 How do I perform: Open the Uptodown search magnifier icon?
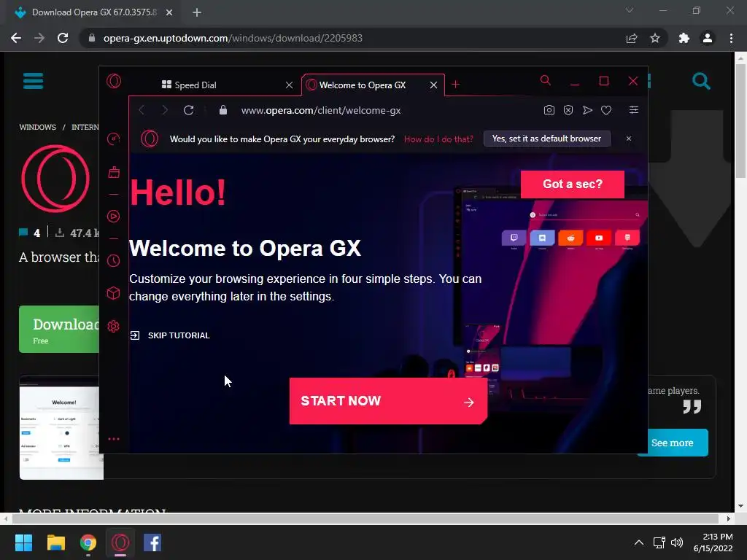coord(701,81)
